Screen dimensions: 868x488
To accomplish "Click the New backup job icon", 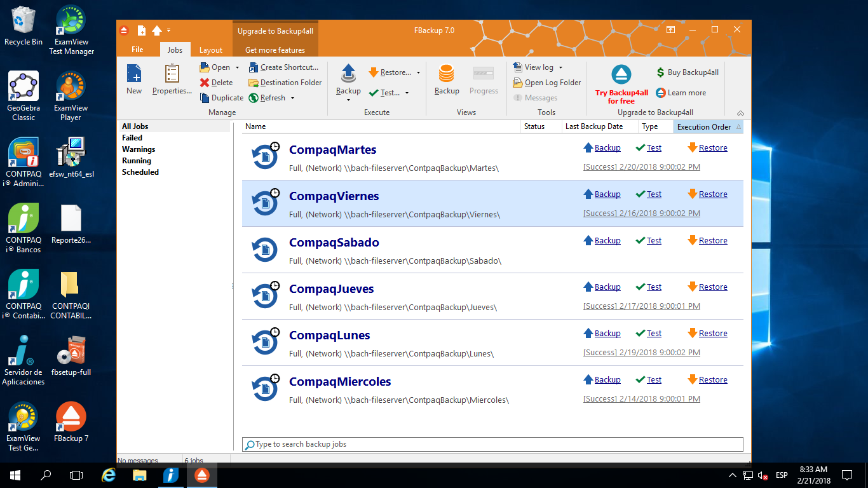I will (x=134, y=79).
